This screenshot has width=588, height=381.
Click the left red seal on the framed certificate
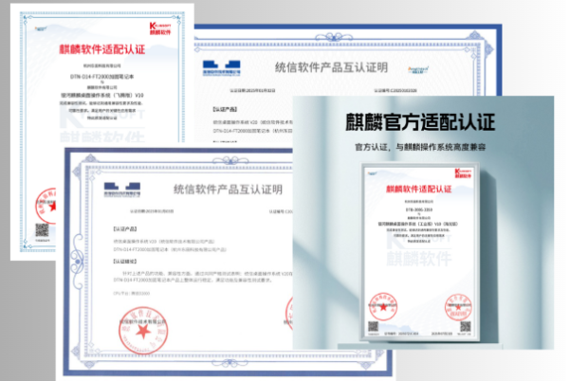383,306
